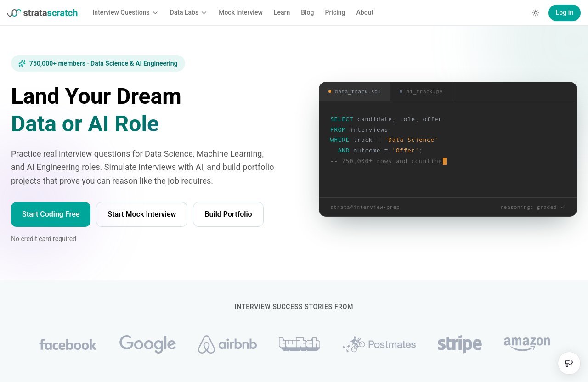Click the Postmates logo
588x382 pixels.
(379, 344)
